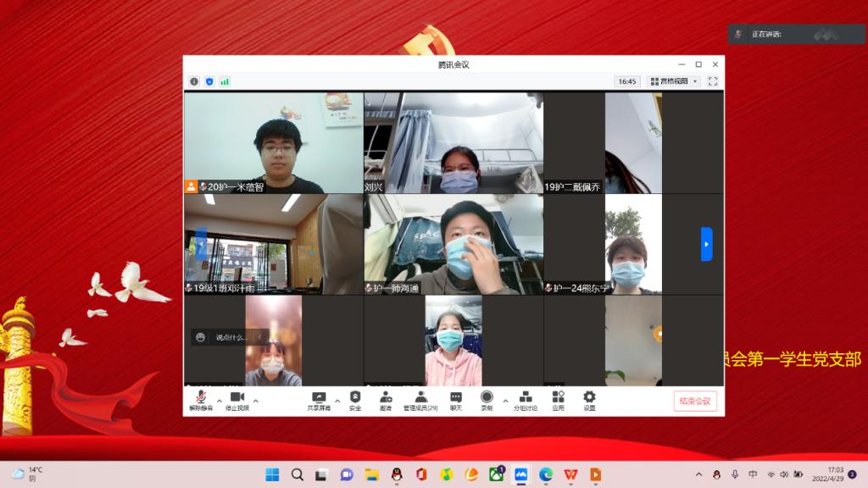Open the 安全 security shield icon
868x488 pixels.
point(355,399)
